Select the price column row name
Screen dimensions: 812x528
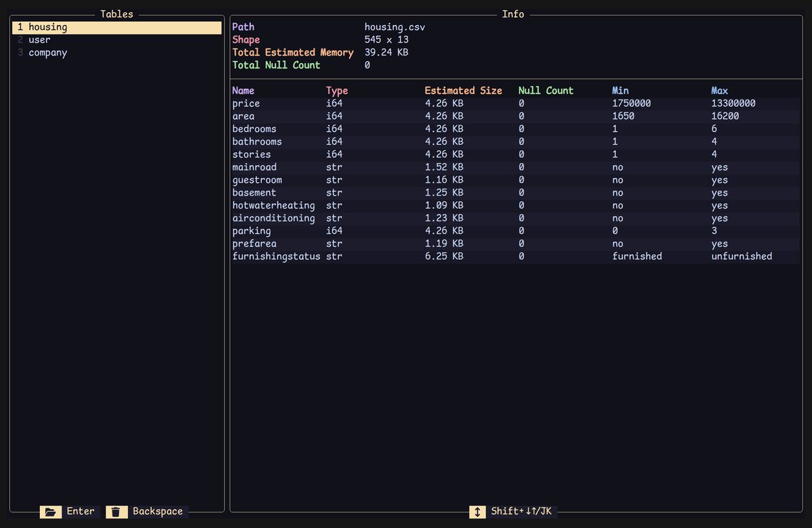point(246,104)
